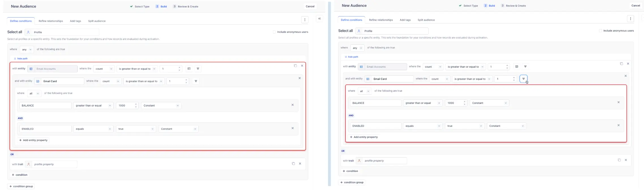The height and width of the screenshot is (194, 644).
Task: Click the filter icon on Email Card row, left pane
Action: coord(196,81)
